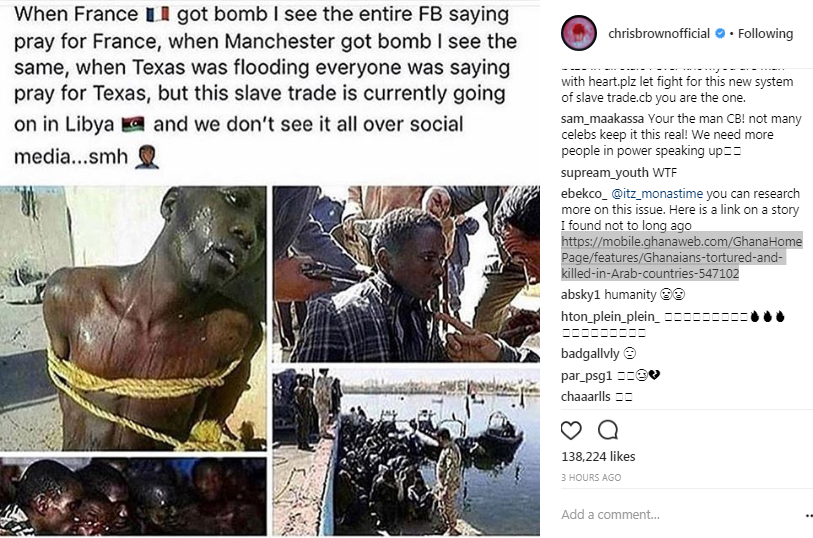Like the post with the heart icon
This screenshot has width=813, height=538.
pyautogui.click(x=571, y=430)
